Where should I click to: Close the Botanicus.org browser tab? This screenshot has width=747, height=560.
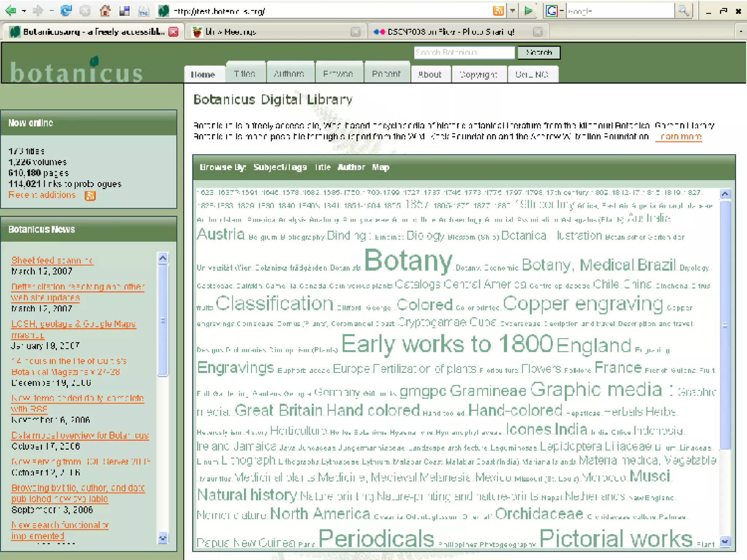click(174, 32)
